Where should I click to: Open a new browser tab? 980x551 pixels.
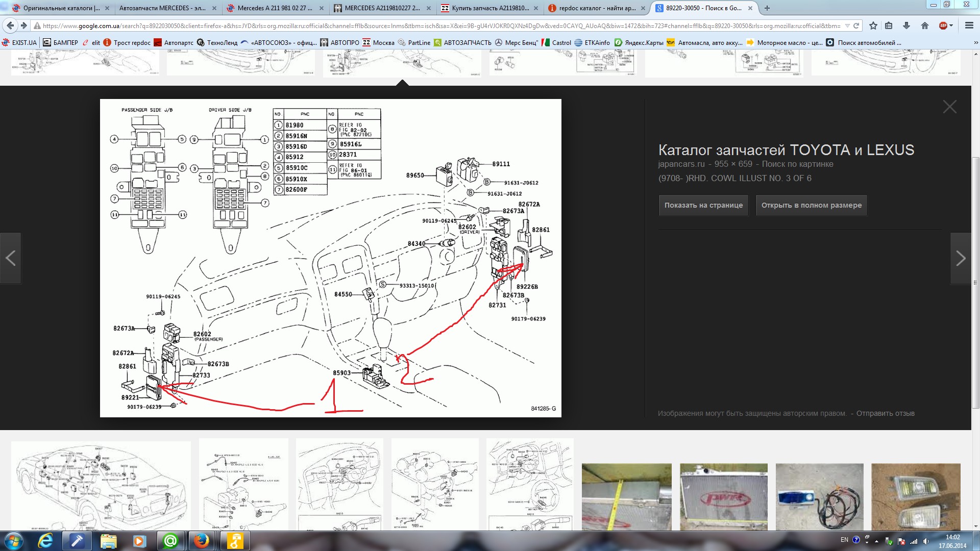pyautogui.click(x=767, y=8)
